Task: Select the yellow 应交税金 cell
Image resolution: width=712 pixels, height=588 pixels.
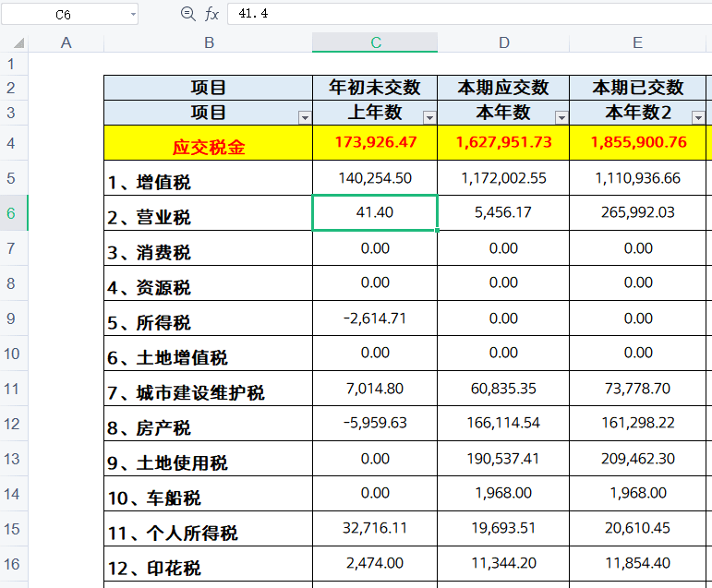Action: click(209, 146)
